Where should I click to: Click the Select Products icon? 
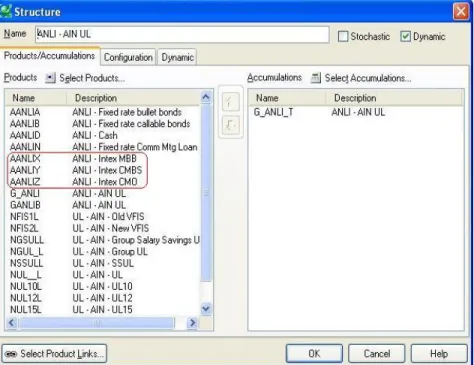click(50, 78)
